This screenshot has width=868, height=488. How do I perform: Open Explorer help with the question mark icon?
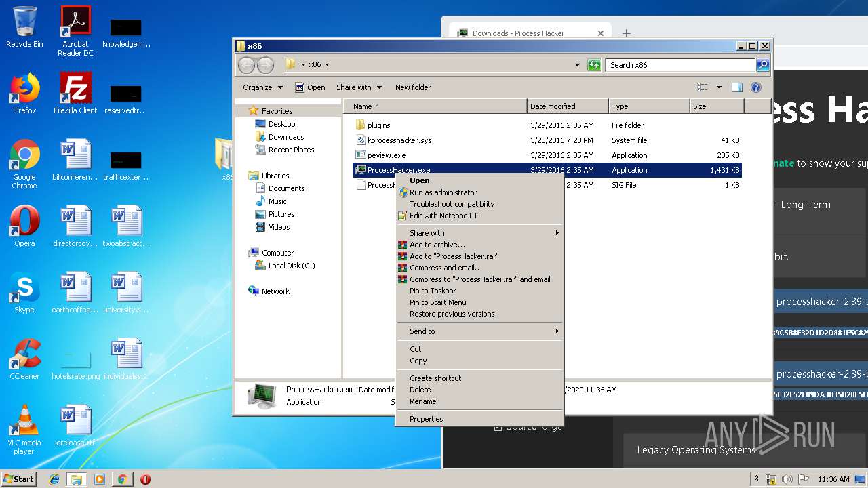pyautogui.click(x=756, y=87)
